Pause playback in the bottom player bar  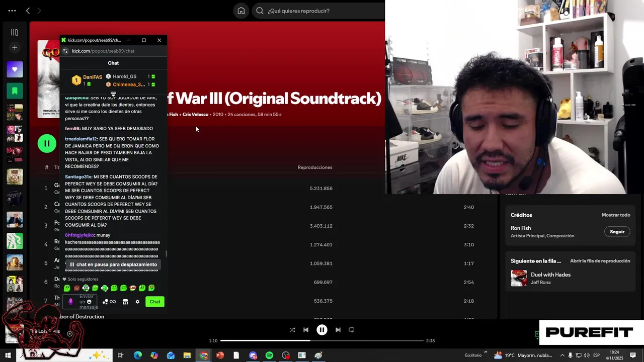pos(322,330)
